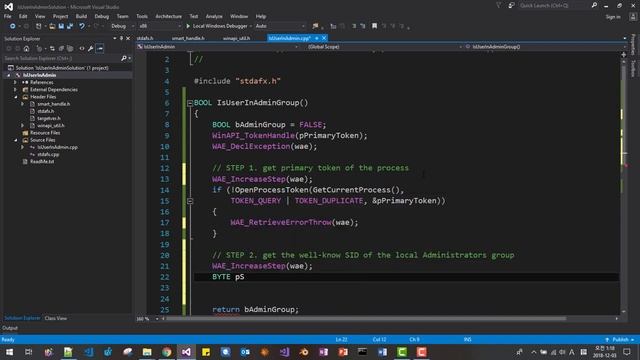Select the ReadMe.txt file
Screen dimensions: 640x360
click(x=42, y=162)
